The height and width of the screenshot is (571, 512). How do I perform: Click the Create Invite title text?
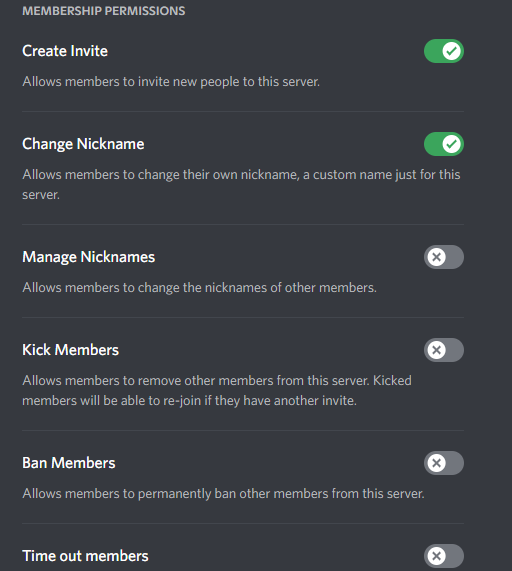[x=65, y=51]
